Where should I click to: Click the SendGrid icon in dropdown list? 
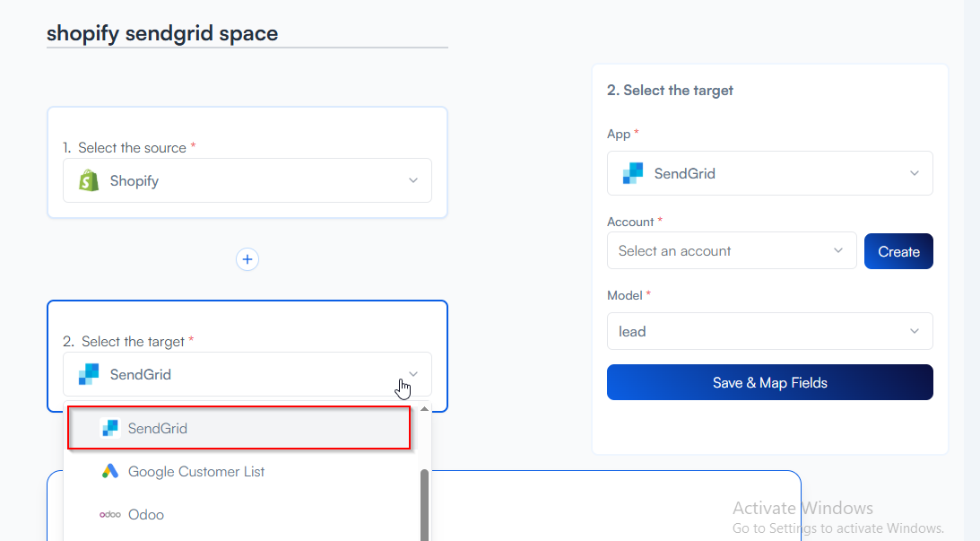coord(109,428)
